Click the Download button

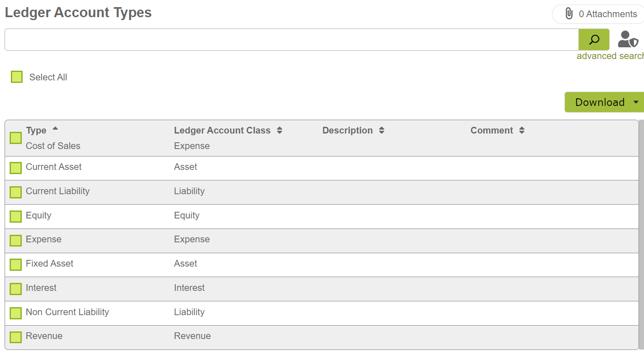600,102
